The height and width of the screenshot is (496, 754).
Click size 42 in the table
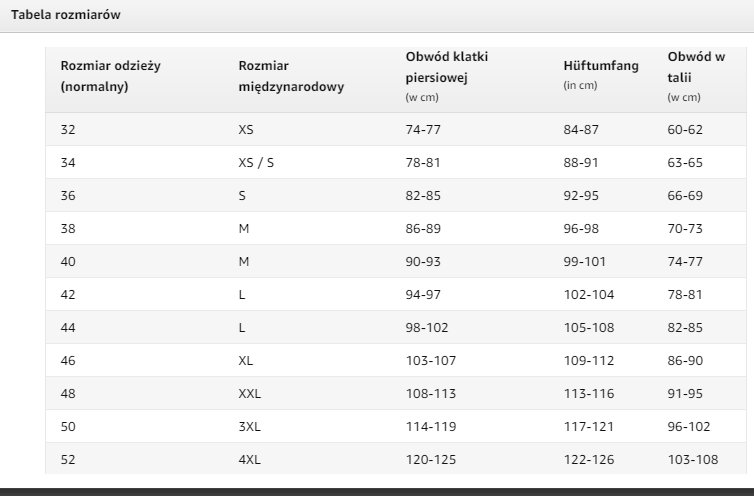tap(68, 294)
